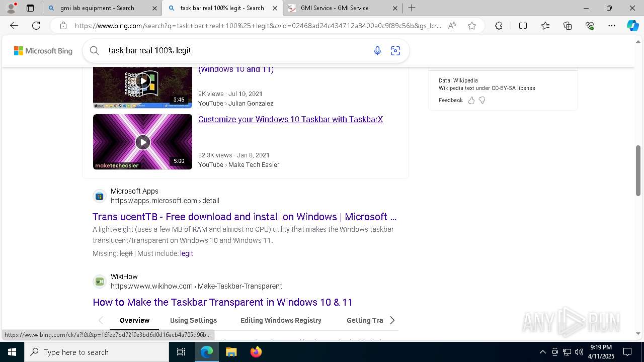Open the Collections icon
This screenshot has width=644, height=362.
click(x=568, y=26)
